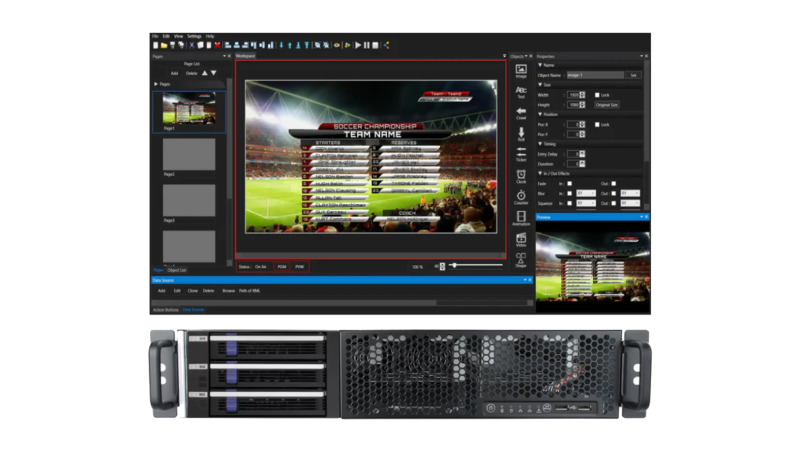This screenshot has width=800, height=450.
Task: Open the Settings menu
Action: [x=194, y=36]
